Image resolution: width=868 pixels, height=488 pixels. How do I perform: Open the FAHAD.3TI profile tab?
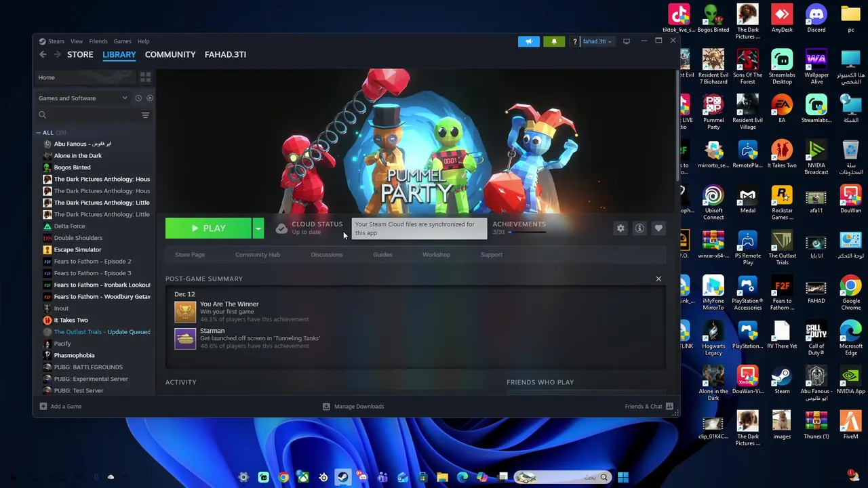click(x=225, y=54)
